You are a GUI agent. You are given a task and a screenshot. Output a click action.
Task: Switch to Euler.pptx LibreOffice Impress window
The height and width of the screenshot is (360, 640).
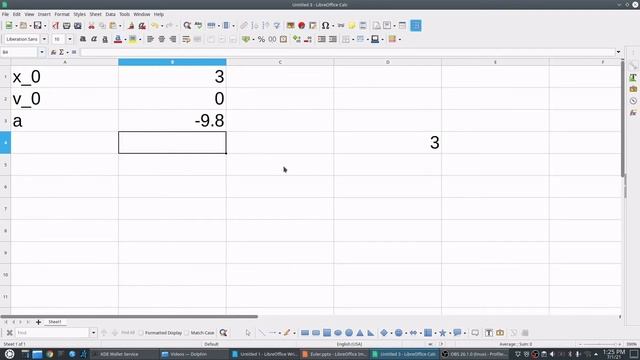click(x=334, y=354)
